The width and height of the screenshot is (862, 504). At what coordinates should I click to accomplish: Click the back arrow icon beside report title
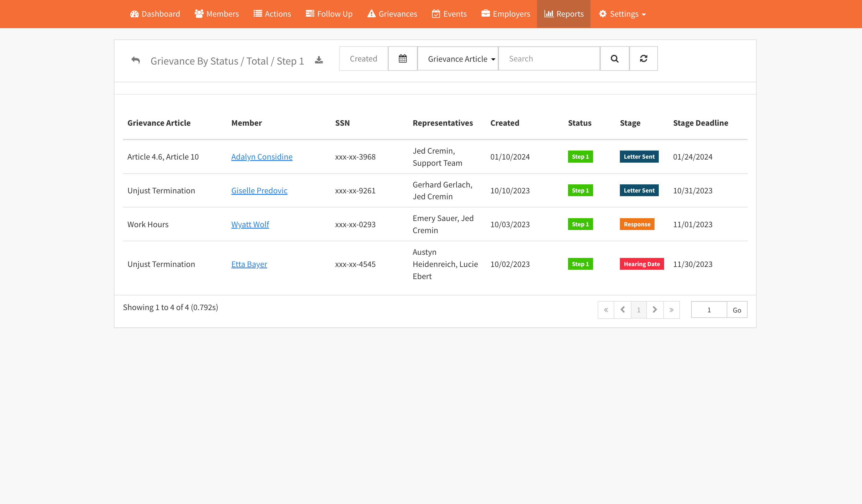coord(136,61)
